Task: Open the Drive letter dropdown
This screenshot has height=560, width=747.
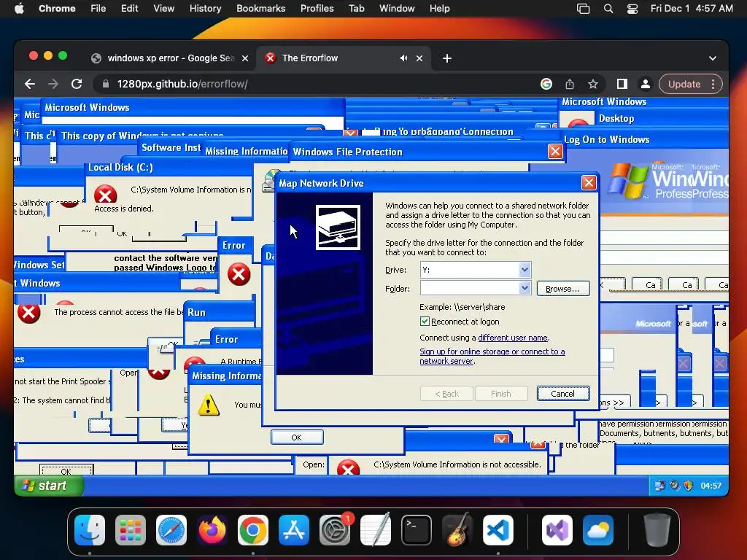Action: point(525,270)
